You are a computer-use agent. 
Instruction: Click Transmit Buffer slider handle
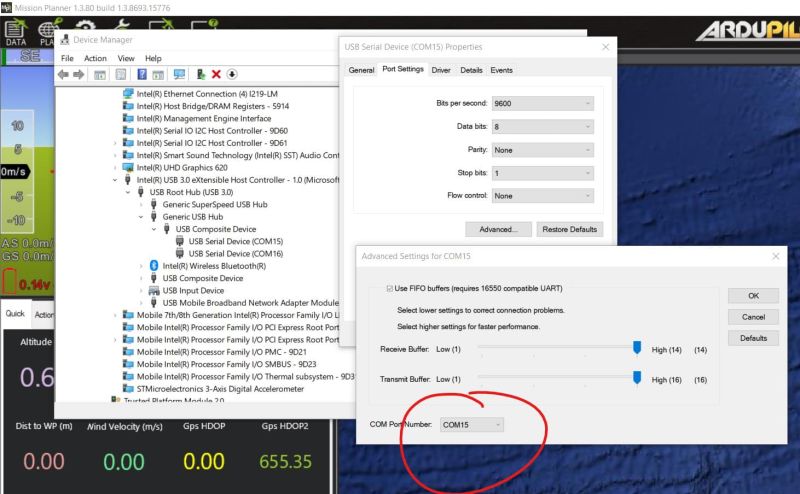[x=637, y=378]
